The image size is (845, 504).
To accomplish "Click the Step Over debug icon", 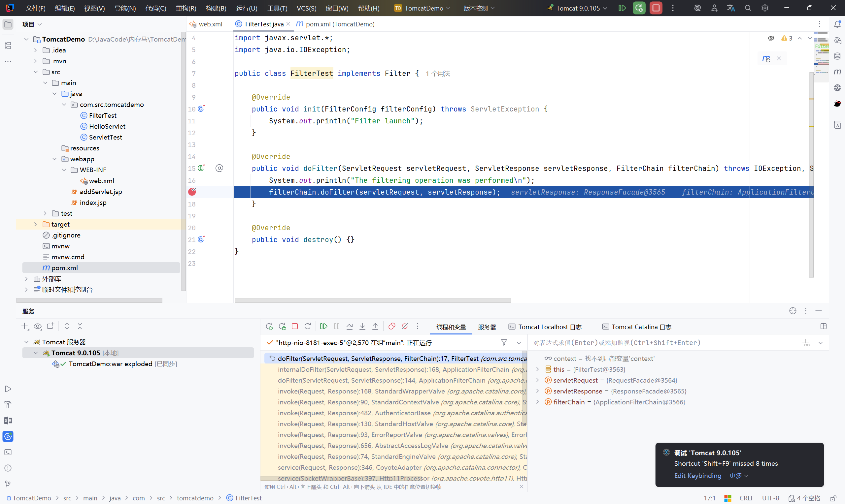I will [x=350, y=326].
